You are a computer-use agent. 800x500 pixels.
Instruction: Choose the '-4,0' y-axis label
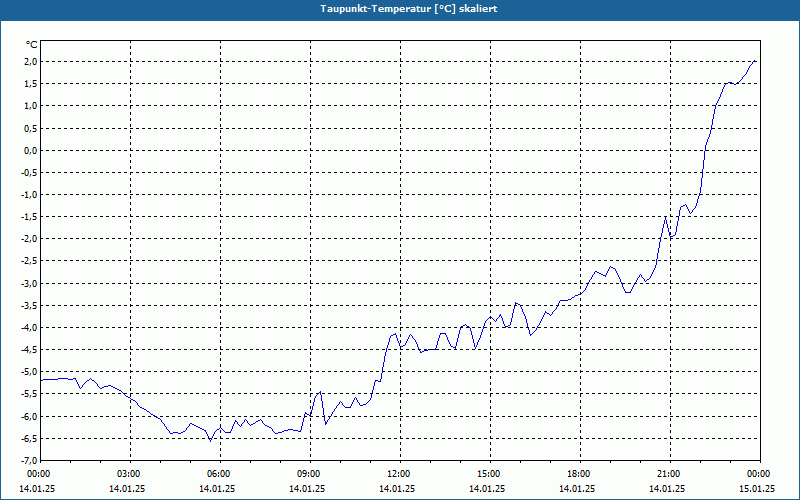click(29, 328)
